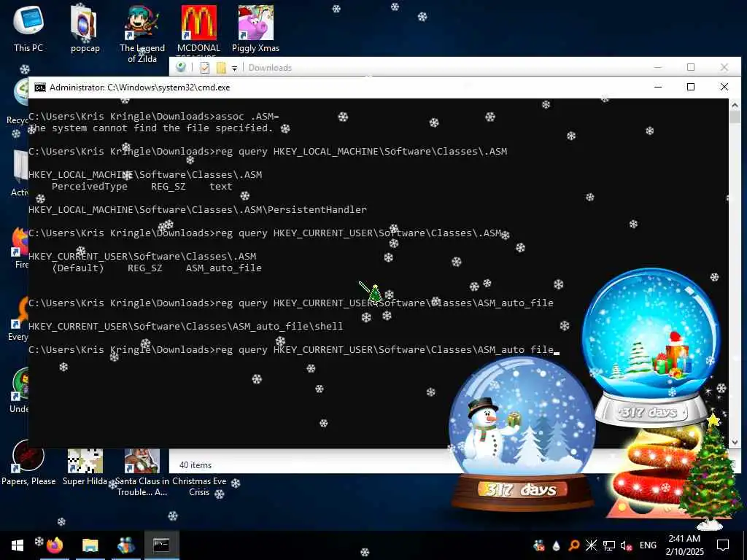Open the Windows Start menu

pos(18,545)
